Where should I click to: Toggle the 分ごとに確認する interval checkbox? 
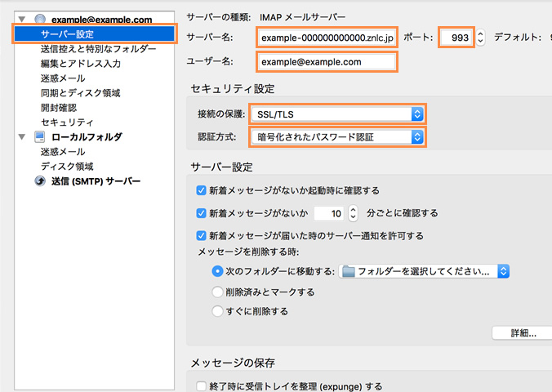(201, 213)
